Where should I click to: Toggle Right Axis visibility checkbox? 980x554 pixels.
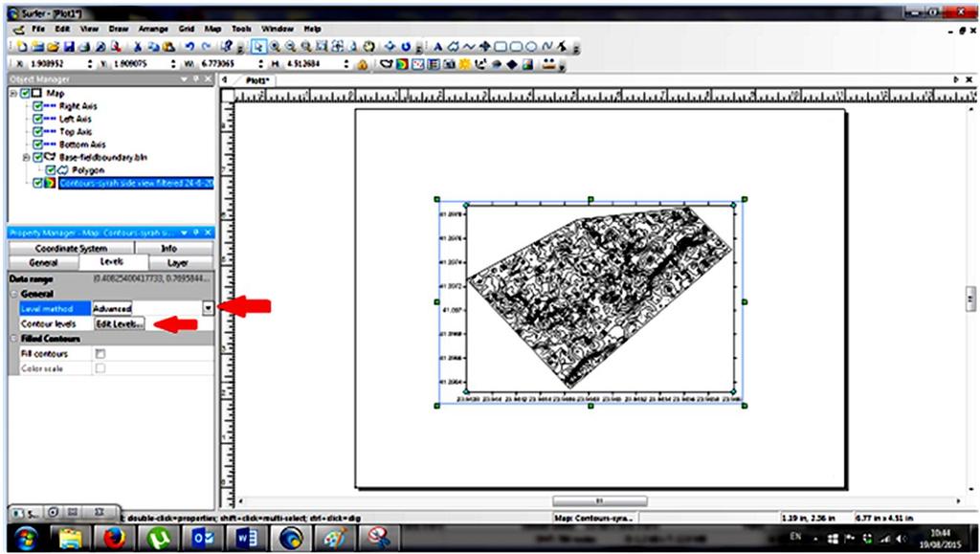(x=38, y=106)
